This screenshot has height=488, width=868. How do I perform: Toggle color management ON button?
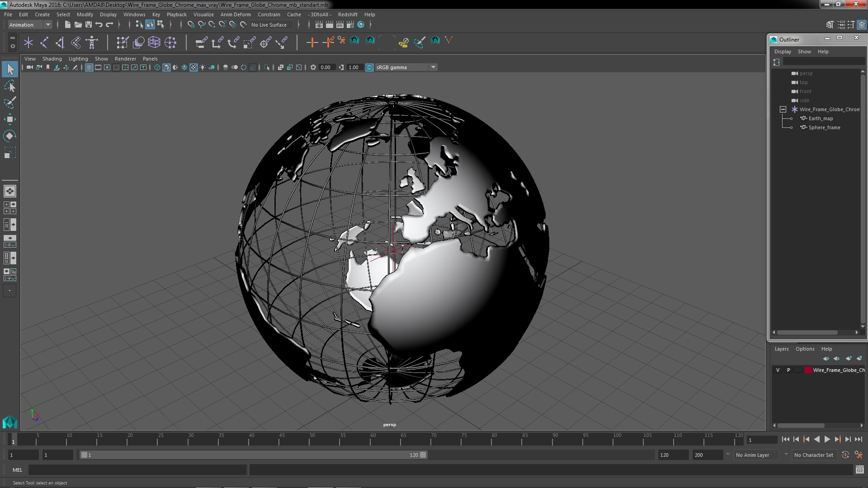pyautogui.click(x=369, y=67)
